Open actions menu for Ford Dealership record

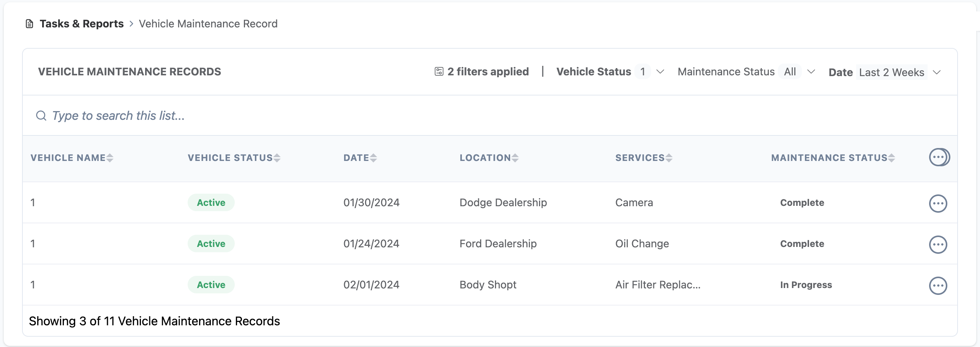[x=937, y=245]
